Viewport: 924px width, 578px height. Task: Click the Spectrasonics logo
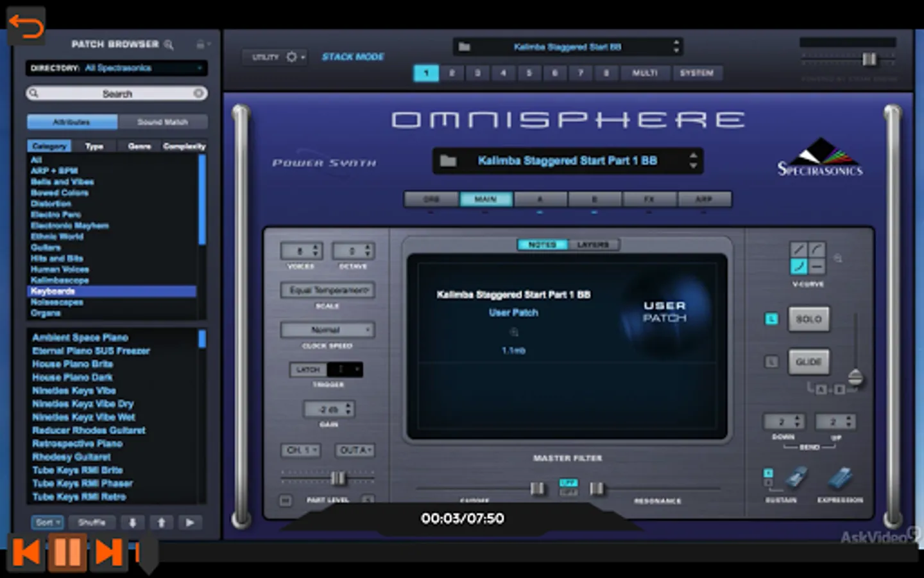(820, 157)
